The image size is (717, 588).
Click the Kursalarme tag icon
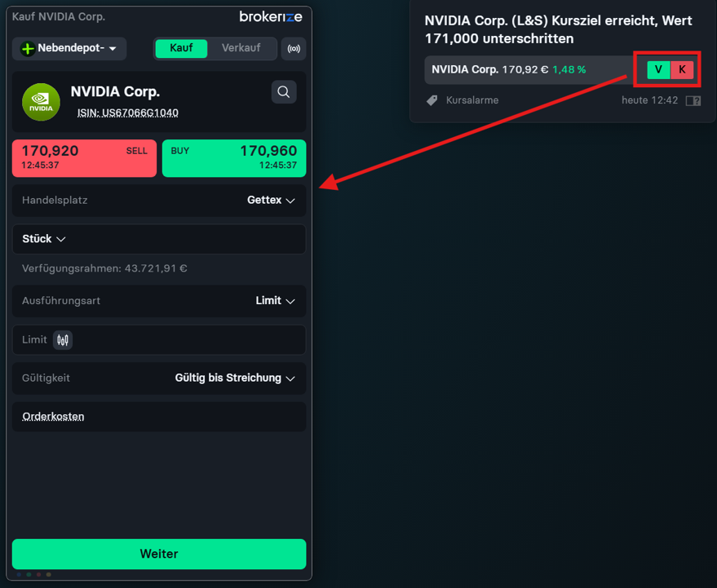pyautogui.click(x=432, y=100)
